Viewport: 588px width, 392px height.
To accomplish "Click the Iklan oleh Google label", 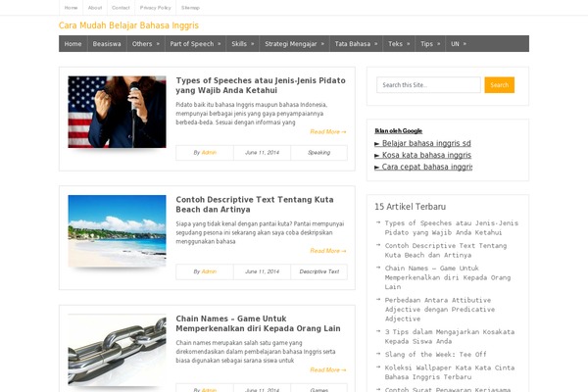I will click(x=398, y=131).
